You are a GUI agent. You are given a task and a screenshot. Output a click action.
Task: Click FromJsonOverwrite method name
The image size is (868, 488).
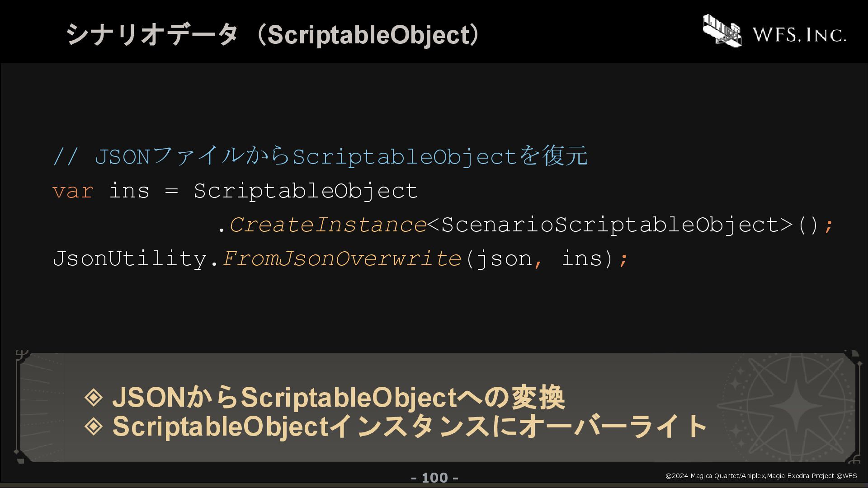click(x=341, y=258)
